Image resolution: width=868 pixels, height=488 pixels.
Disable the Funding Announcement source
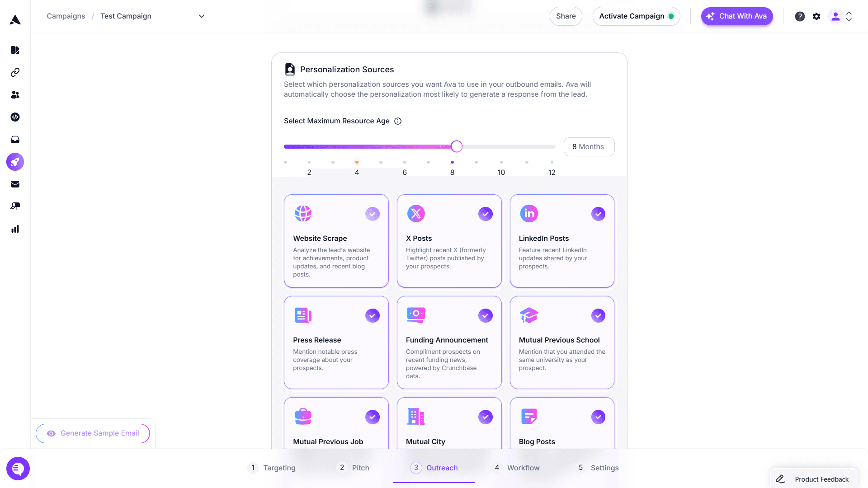tap(485, 315)
